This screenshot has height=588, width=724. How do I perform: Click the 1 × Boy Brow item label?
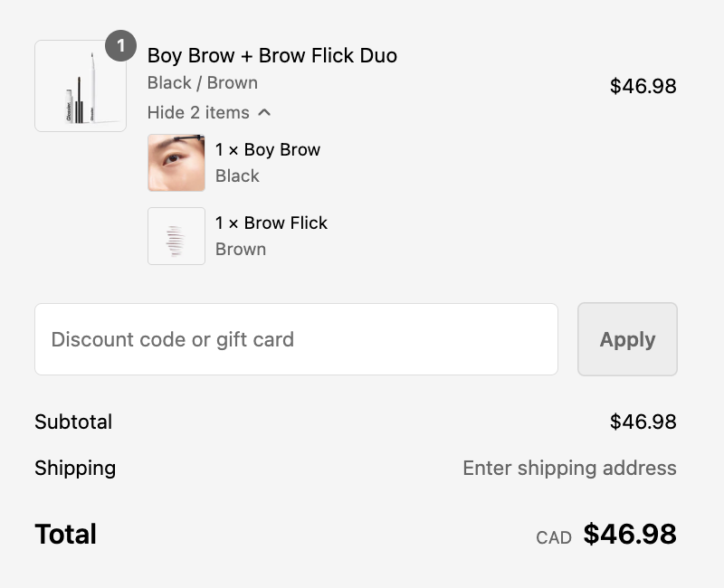(x=268, y=150)
